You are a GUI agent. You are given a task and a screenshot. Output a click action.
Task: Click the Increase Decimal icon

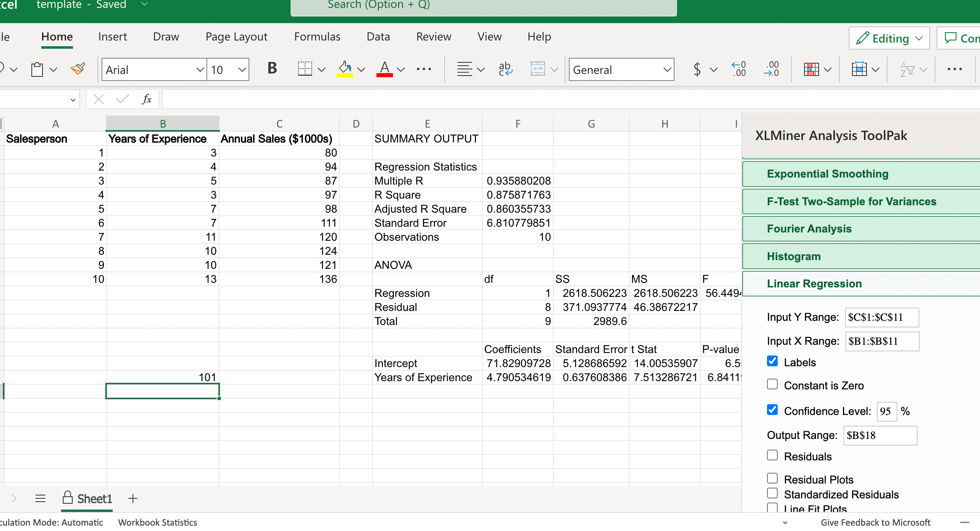tap(739, 69)
